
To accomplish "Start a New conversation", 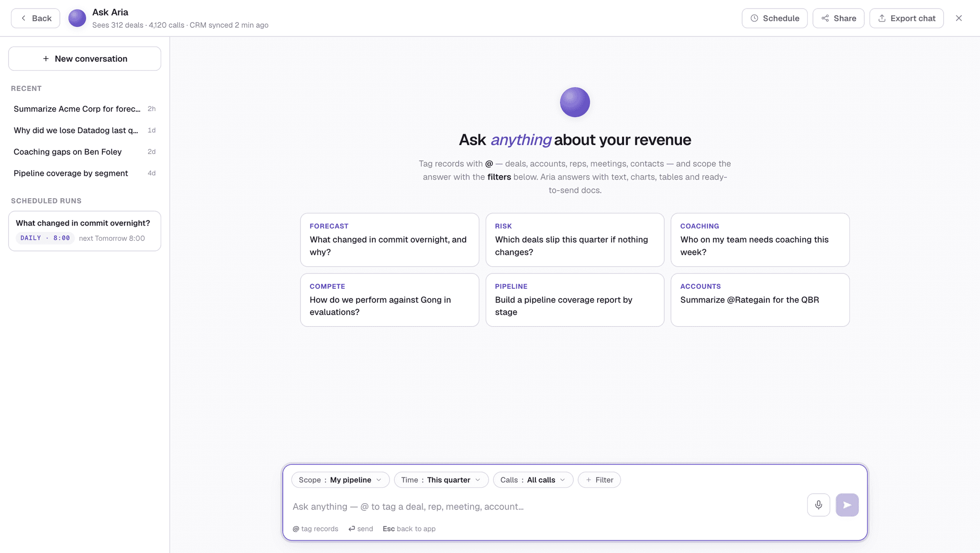I will point(85,58).
